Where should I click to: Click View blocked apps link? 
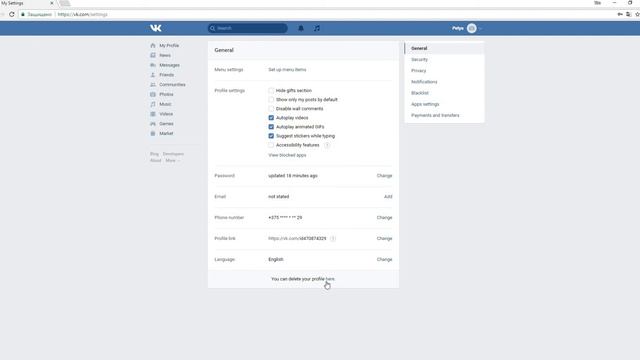(287, 155)
